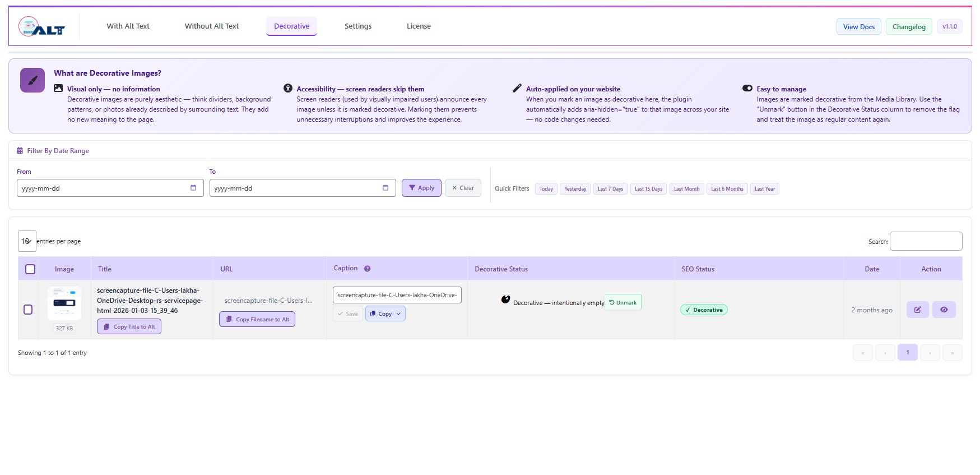The image size is (980, 475).
Task: Select the Decorative tab
Action: coord(291,26)
